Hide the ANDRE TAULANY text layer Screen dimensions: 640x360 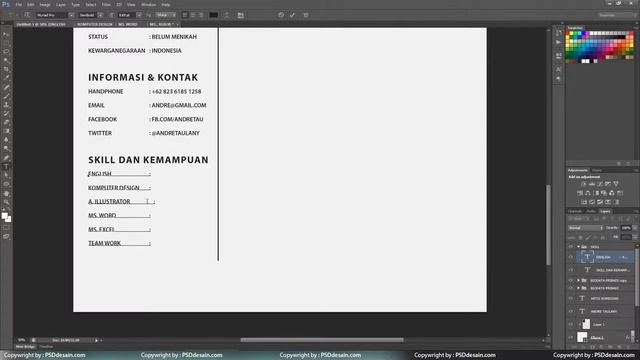(x=571, y=311)
